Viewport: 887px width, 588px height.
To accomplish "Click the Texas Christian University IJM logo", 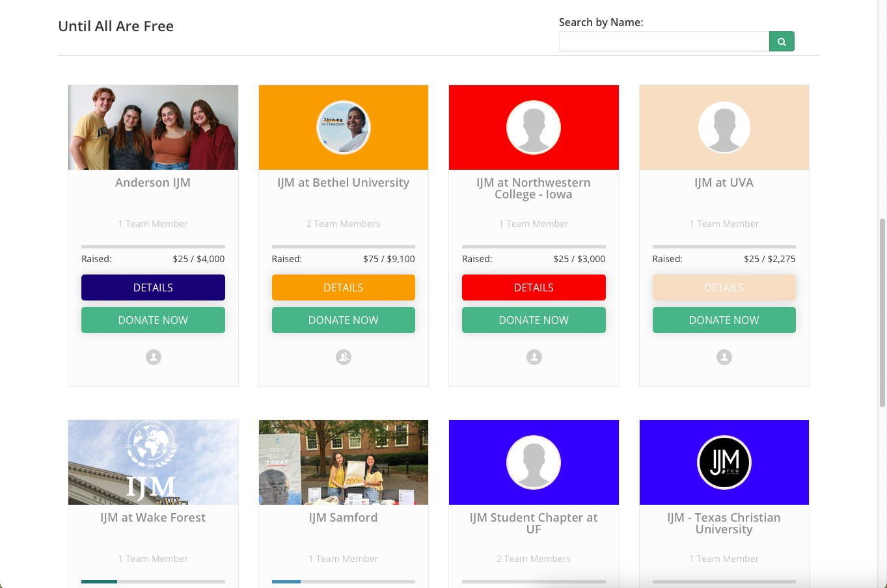I will point(724,462).
